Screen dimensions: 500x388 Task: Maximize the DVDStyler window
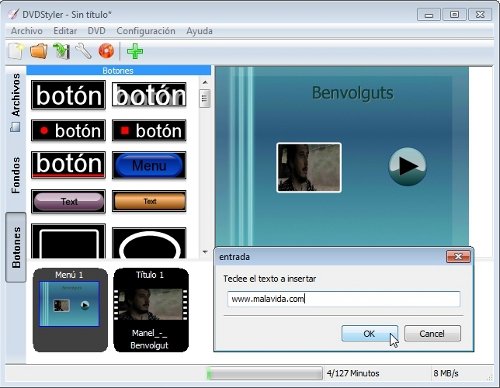tap(454, 15)
